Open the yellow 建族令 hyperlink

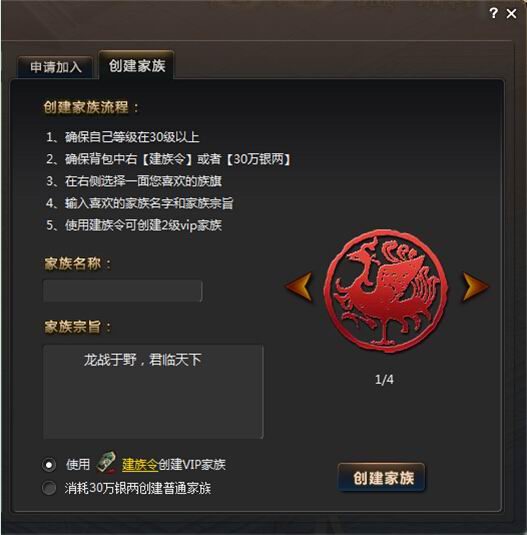[140, 465]
